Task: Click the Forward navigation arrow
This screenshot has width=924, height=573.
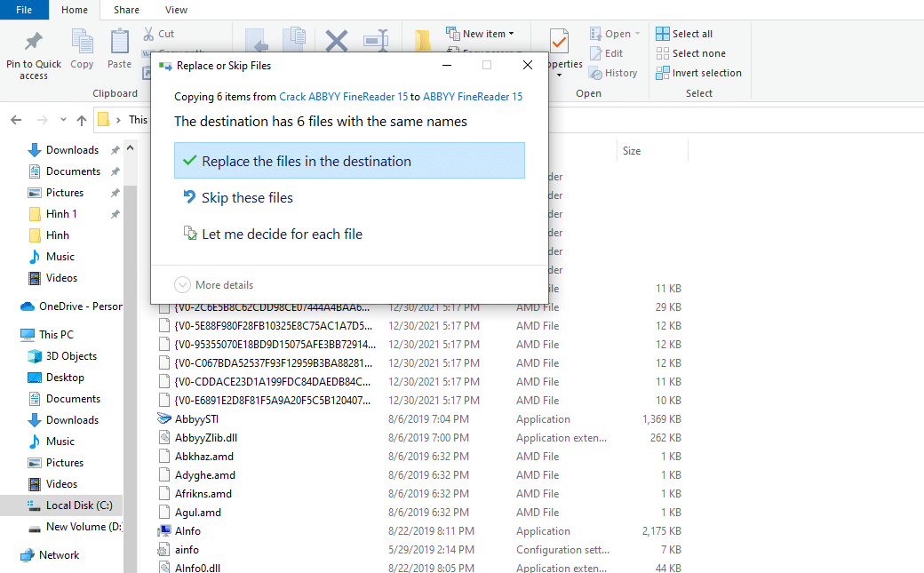Action: 43,120
